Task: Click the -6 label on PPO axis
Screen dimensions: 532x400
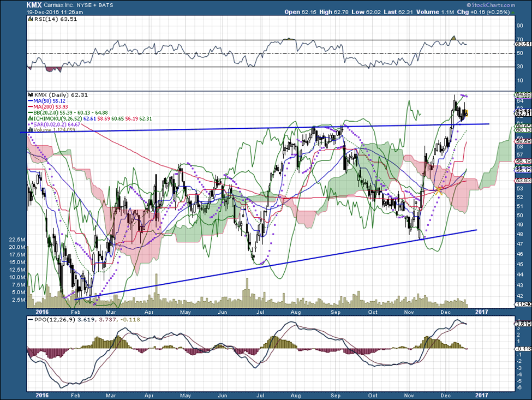Action: (x=519, y=388)
